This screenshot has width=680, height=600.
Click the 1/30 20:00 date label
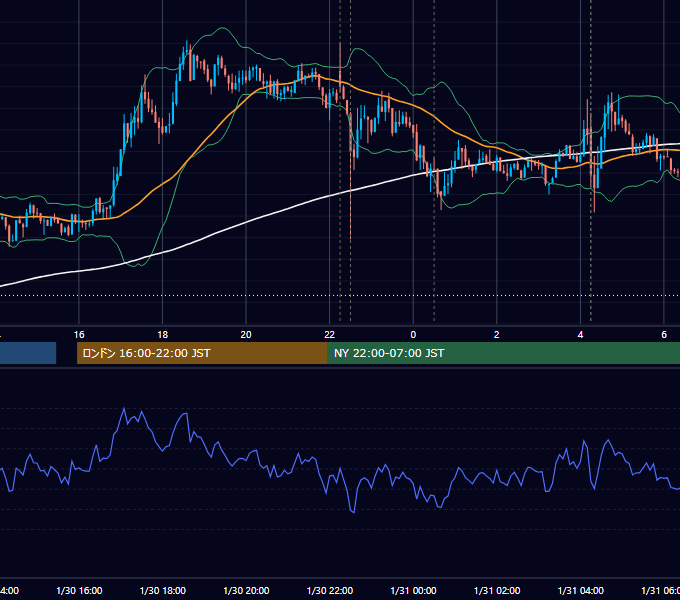[x=246, y=590]
